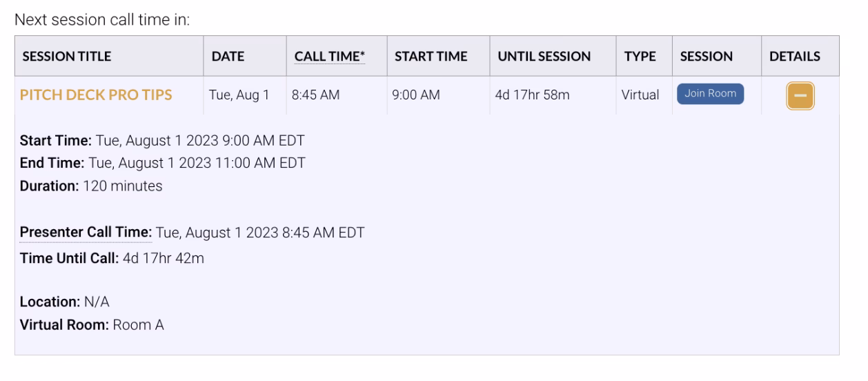Click the DATE column header

[x=228, y=57]
